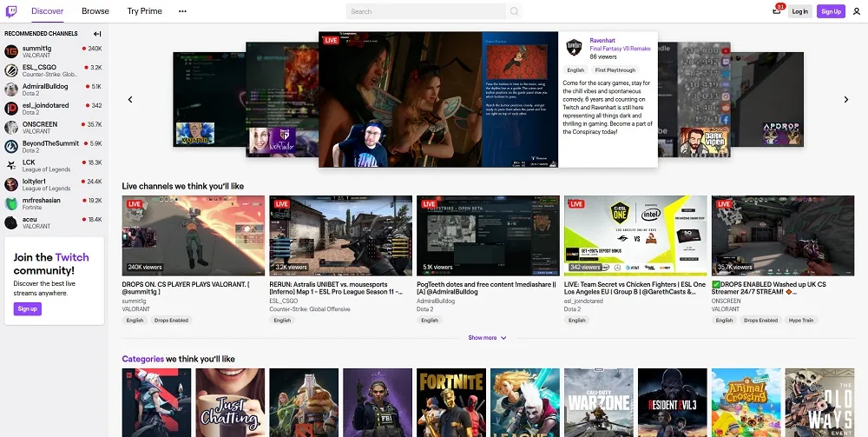Click ESL_CSGO channel avatar
The image size is (868, 437).
tap(11, 70)
